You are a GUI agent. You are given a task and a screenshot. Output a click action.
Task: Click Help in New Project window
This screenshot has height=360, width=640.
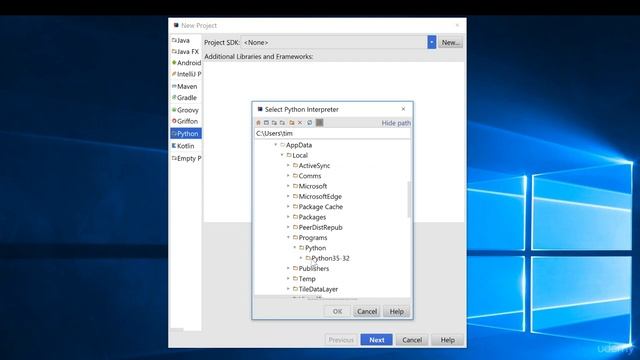447,340
